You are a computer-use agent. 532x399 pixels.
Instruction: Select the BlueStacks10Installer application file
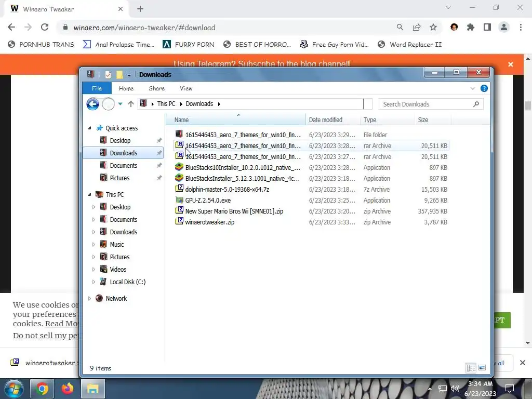tap(311, 168)
